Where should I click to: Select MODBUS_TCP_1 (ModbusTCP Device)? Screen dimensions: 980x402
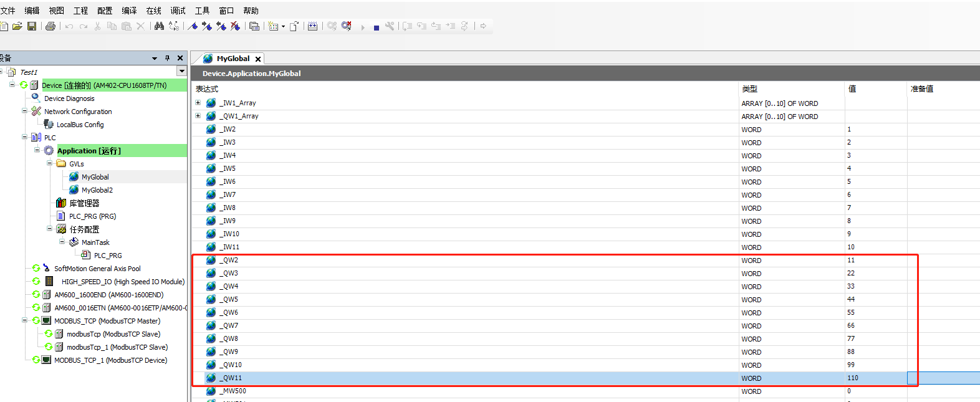[x=110, y=360]
